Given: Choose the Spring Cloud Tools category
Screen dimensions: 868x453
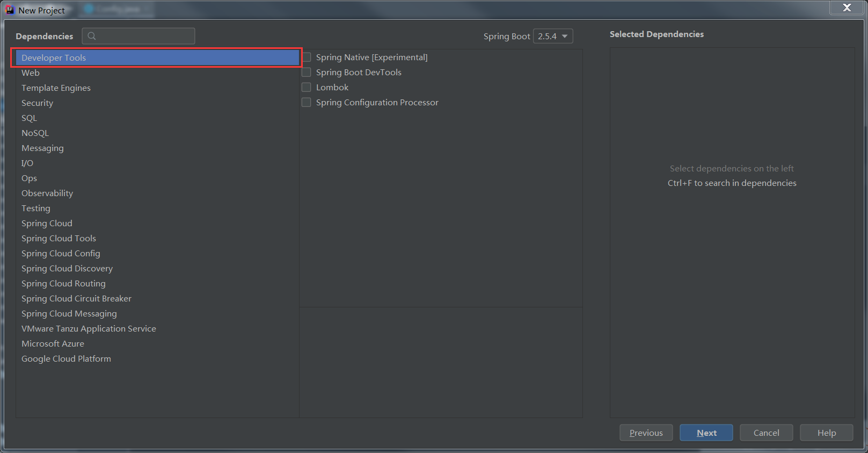Looking at the screenshot, I should pos(157,238).
